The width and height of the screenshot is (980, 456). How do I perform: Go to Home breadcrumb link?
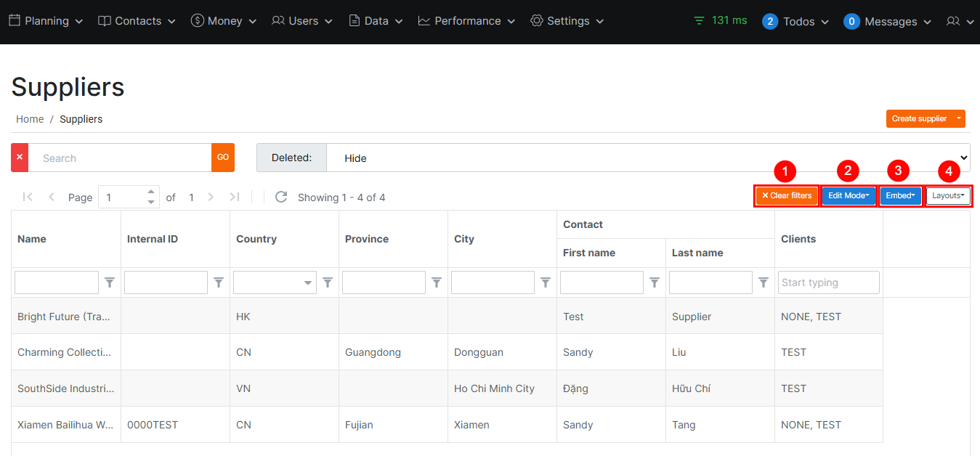30,119
